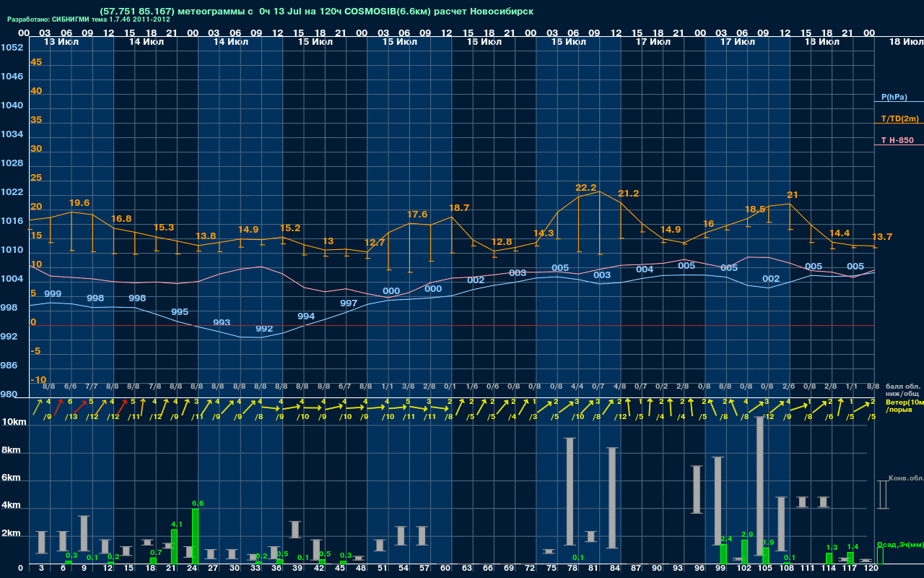This screenshot has height=578, width=924.
Task: Click the 4.1 precipitation value
Action: pyautogui.click(x=177, y=524)
